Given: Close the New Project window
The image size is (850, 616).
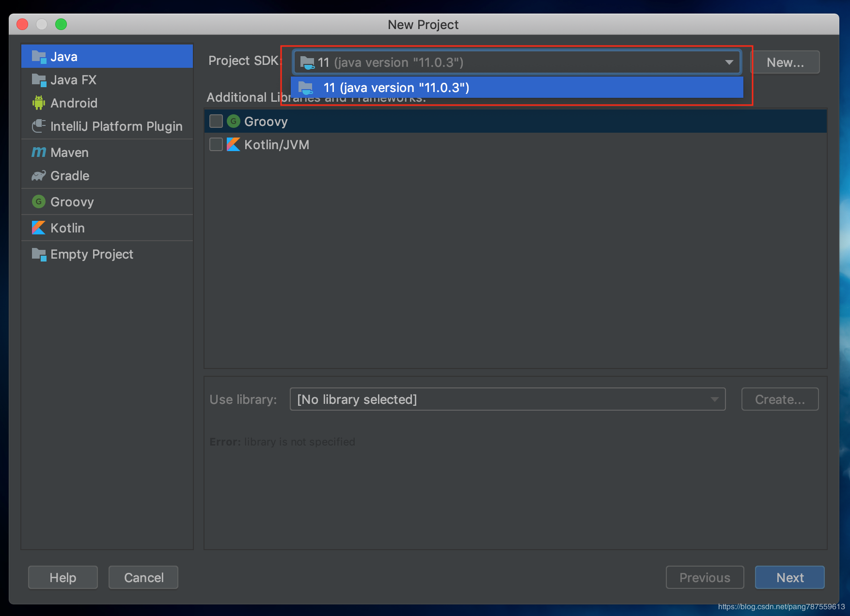Looking at the screenshot, I should [x=22, y=24].
